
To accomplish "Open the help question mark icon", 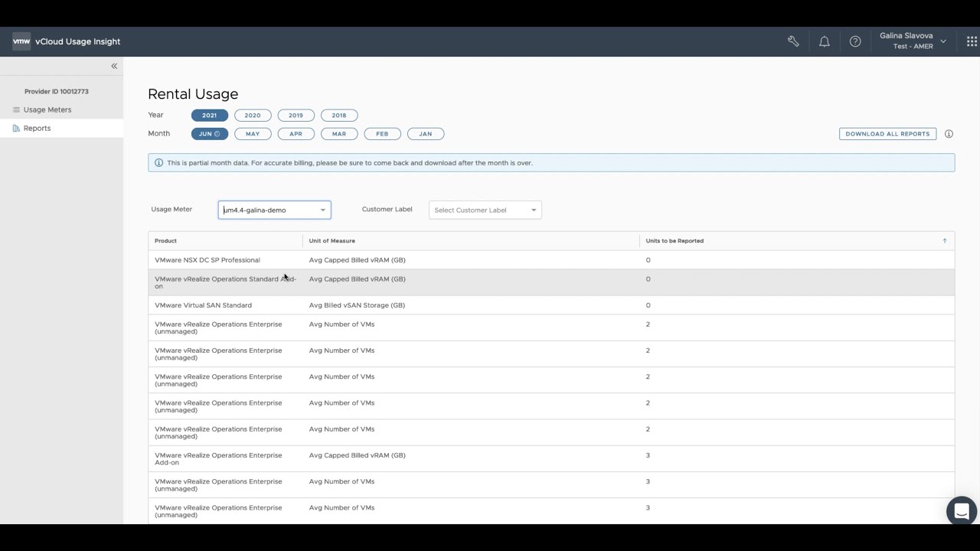I will click(x=855, y=41).
